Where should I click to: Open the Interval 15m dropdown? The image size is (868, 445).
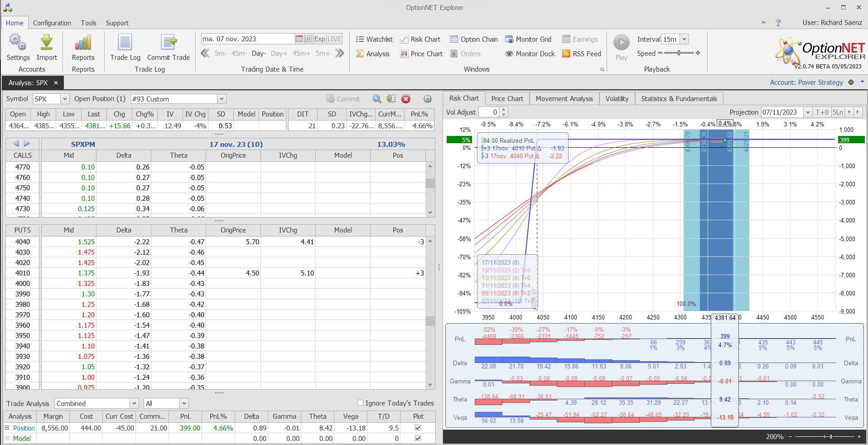[684, 39]
